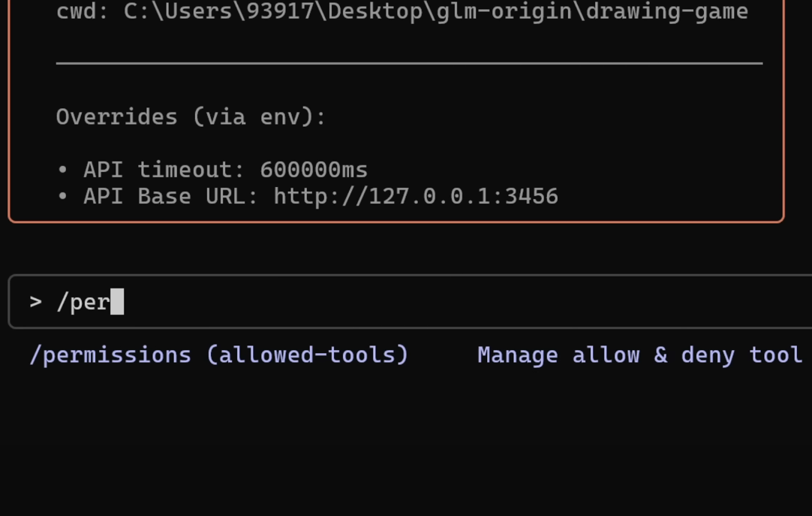The height and width of the screenshot is (516, 812).
Task: Click the http://127.0.0.1:3456 URL
Action: [416, 197]
